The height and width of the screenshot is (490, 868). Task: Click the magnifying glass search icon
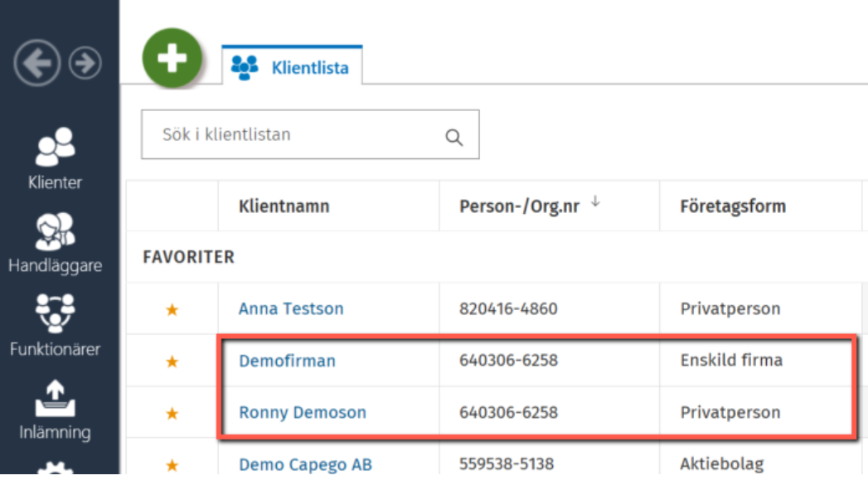click(x=454, y=137)
